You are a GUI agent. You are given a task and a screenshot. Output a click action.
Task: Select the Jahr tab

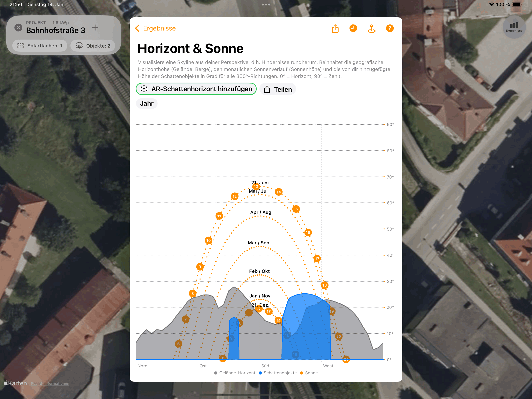pyautogui.click(x=147, y=103)
